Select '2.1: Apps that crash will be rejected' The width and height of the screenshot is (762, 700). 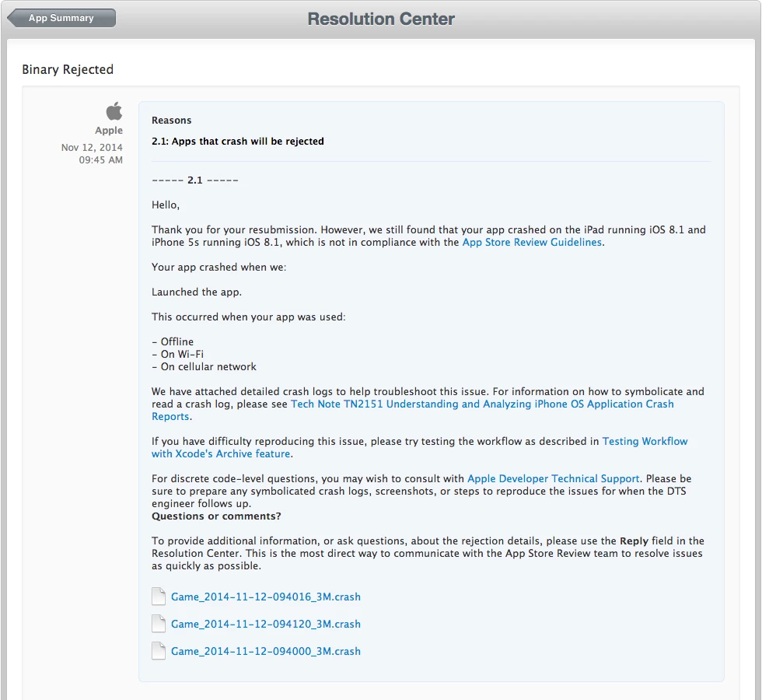coord(238,142)
